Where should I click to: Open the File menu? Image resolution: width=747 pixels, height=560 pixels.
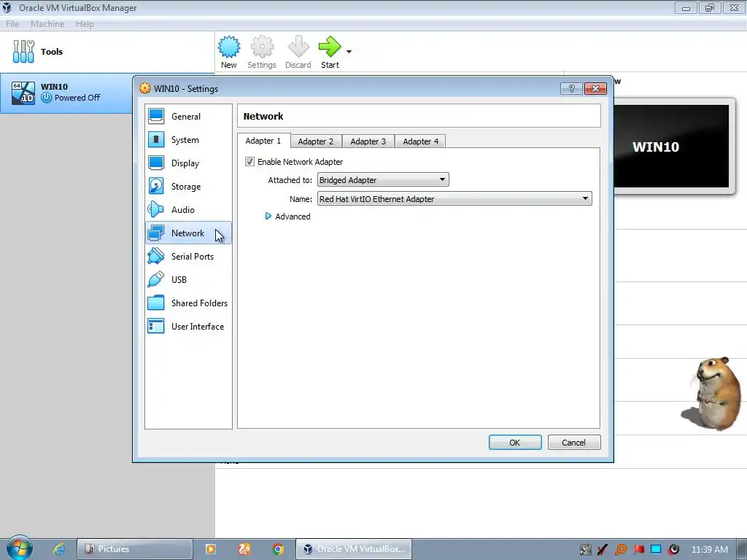tap(12, 24)
